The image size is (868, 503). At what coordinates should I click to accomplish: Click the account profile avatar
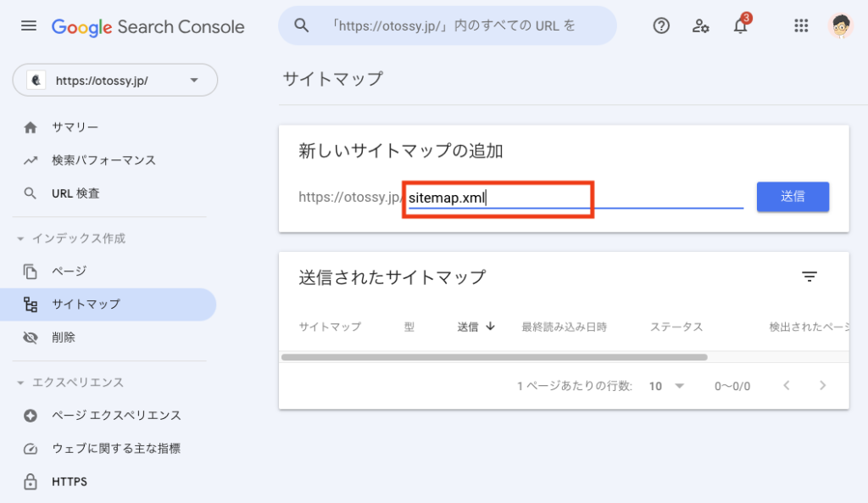click(841, 26)
